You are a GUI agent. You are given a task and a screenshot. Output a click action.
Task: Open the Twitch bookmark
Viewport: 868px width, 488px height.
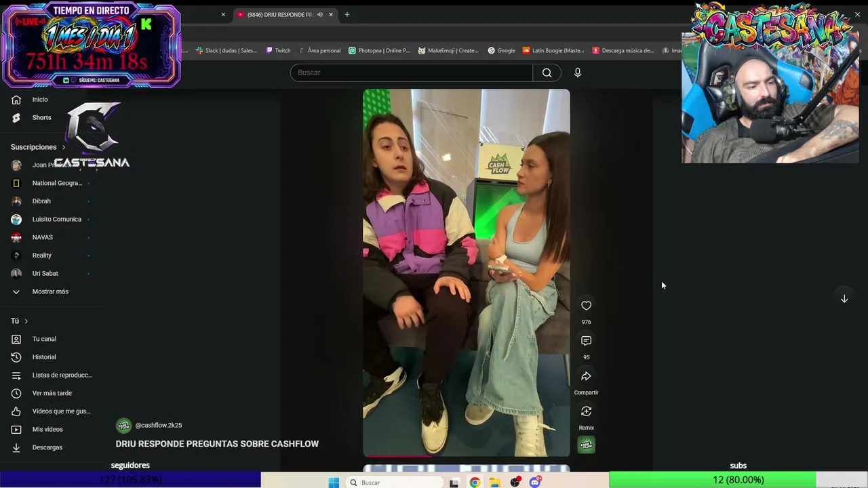(x=278, y=50)
